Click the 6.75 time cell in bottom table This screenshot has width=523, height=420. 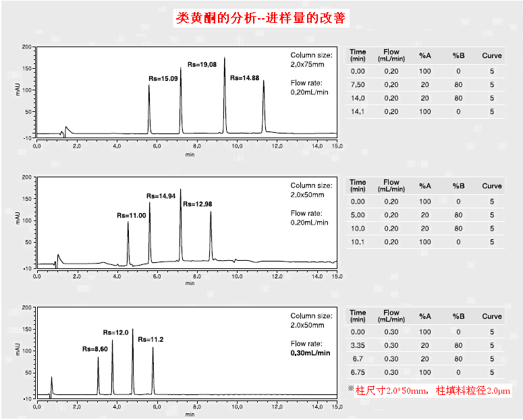[x=358, y=373]
